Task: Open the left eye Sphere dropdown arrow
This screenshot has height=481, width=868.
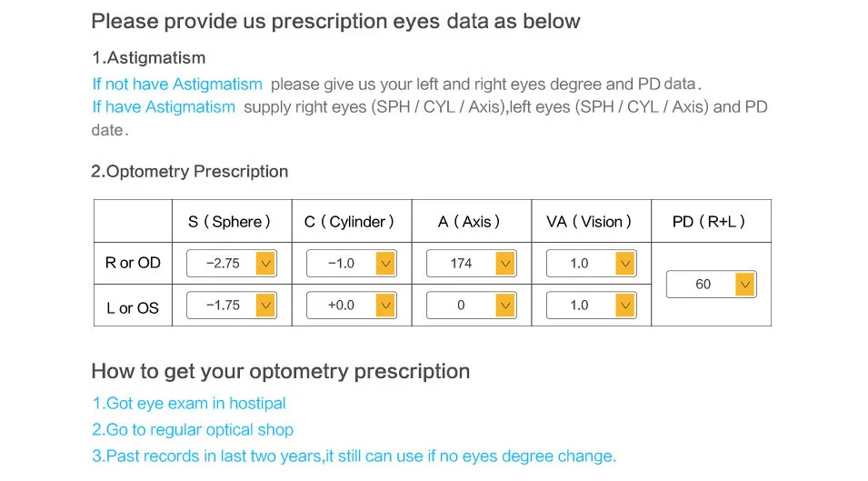Action: click(x=265, y=305)
